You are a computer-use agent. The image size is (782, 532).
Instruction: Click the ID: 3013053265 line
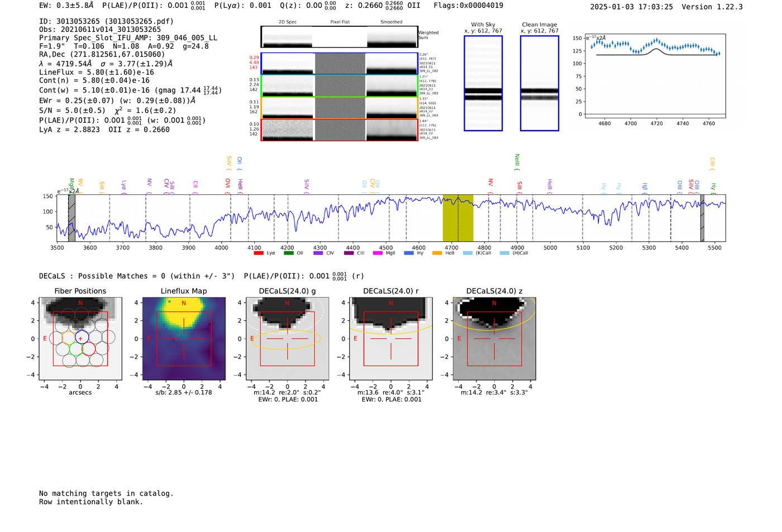[x=106, y=21]
